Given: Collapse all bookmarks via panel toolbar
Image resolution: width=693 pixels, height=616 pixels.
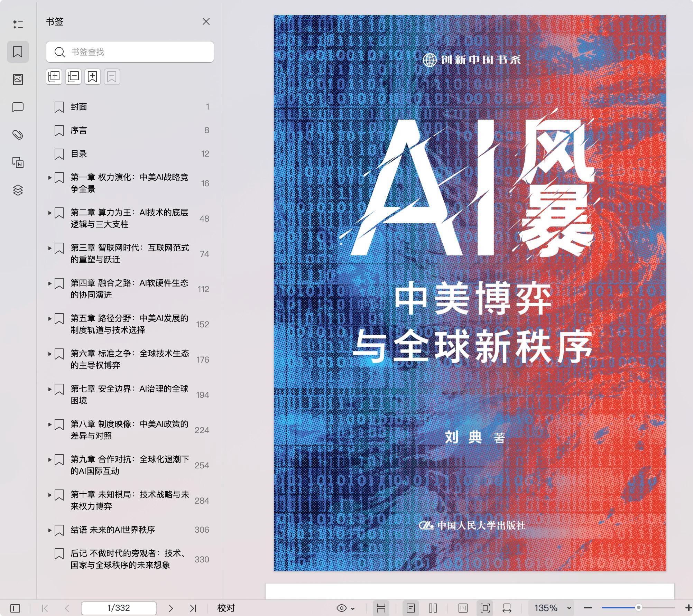Looking at the screenshot, I should pos(73,77).
